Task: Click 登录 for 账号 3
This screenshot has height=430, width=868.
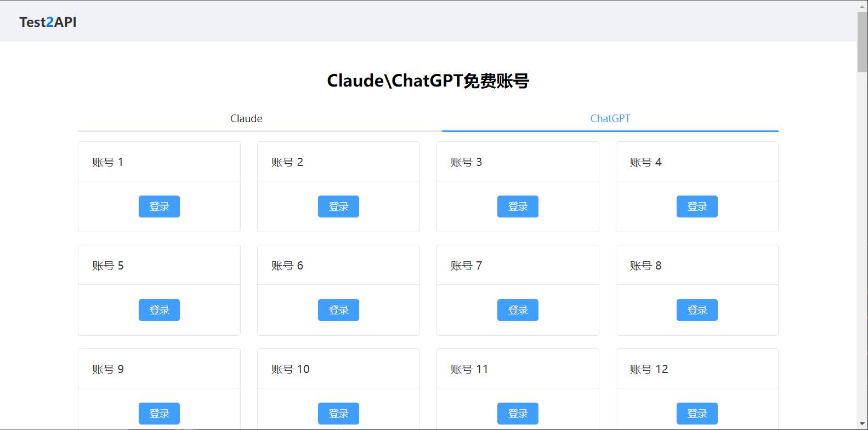Action: point(518,207)
